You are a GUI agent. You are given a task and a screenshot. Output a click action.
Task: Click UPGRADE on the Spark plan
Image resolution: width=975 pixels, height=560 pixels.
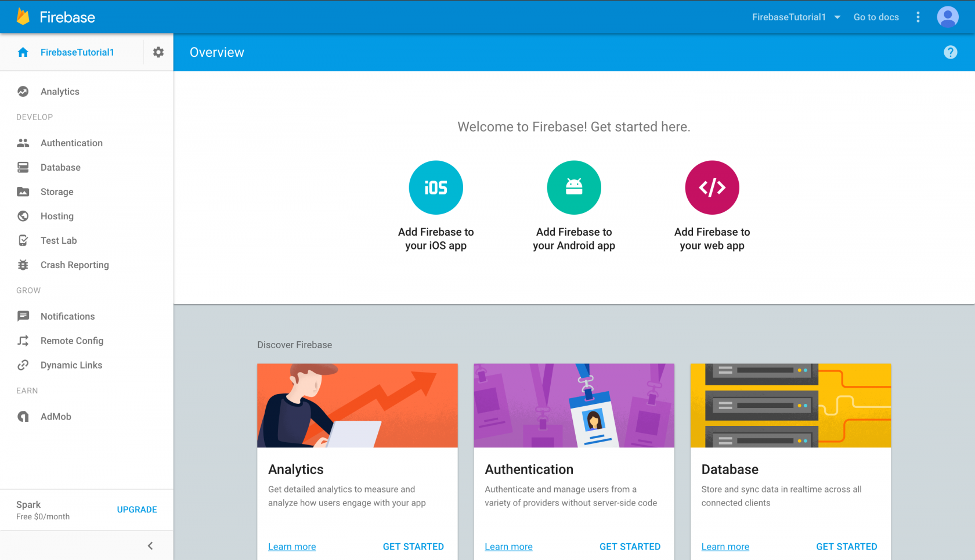(136, 510)
